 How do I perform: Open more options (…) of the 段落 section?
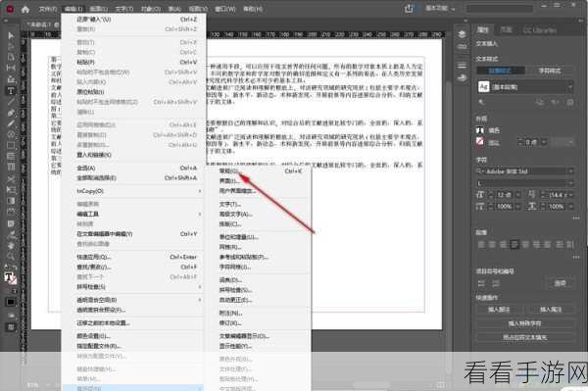point(576,257)
